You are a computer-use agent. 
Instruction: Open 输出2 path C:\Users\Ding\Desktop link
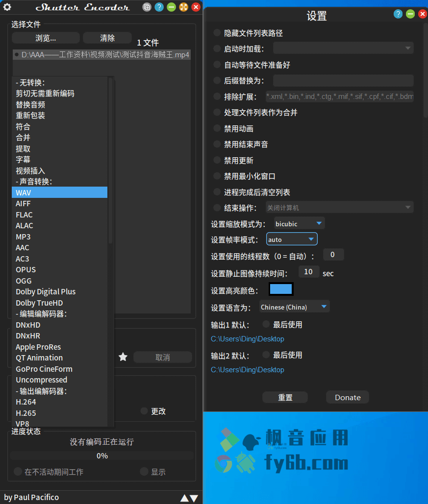tap(248, 370)
